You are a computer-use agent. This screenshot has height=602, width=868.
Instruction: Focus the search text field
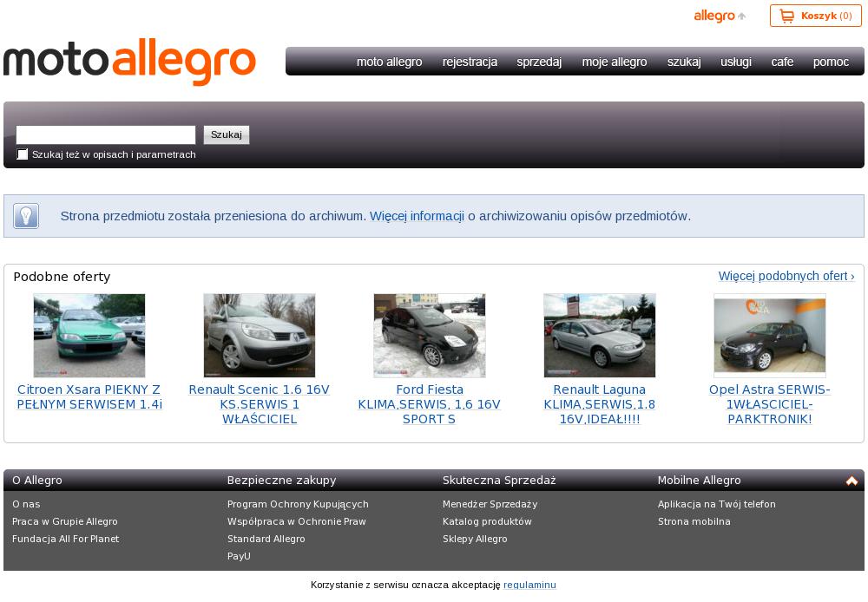106,134
